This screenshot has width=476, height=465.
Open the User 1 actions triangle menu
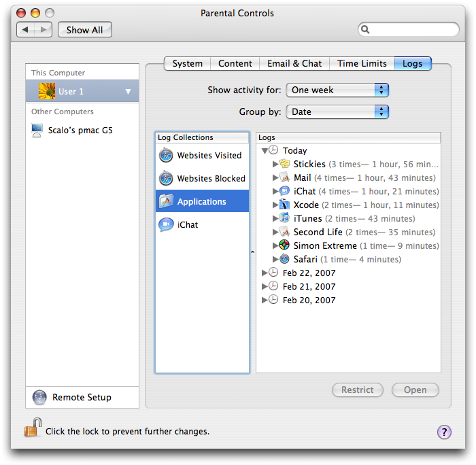tap(128, 91)
